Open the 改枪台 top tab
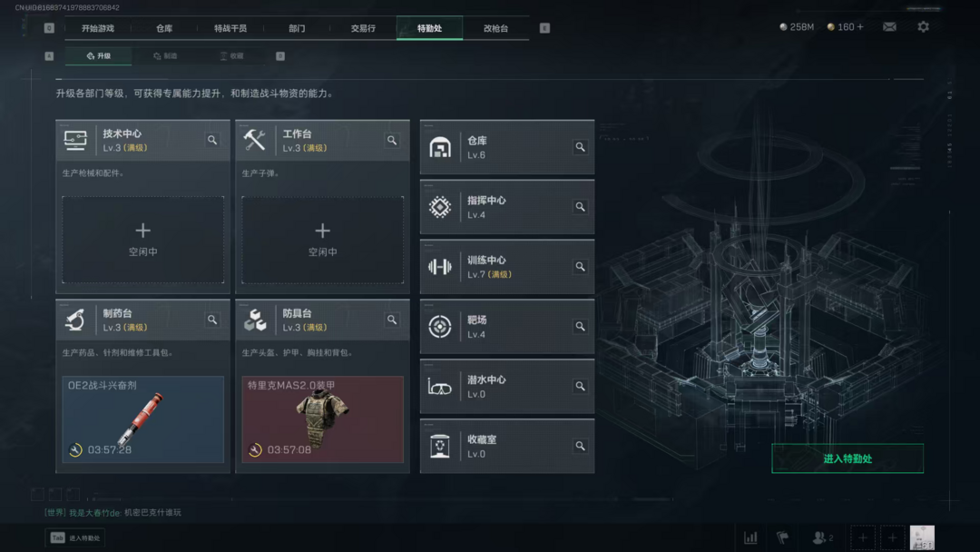This screenshot has height=552, width=980. tap(495, 28)
